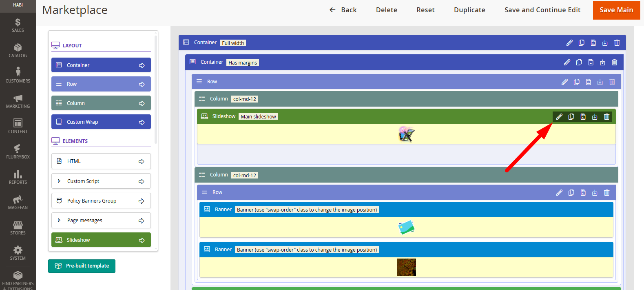Edit the Has margins container
This screenshot has height=290, width=644.
coord(567,62)
